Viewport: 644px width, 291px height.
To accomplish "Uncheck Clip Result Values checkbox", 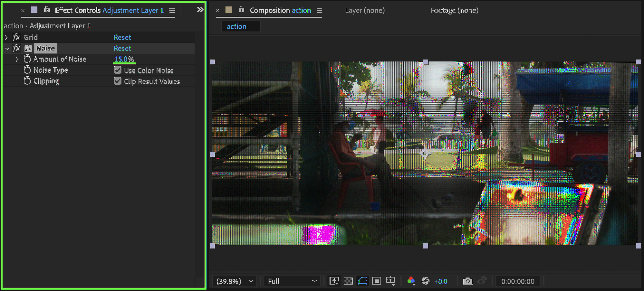I will [x=118, y=81].
